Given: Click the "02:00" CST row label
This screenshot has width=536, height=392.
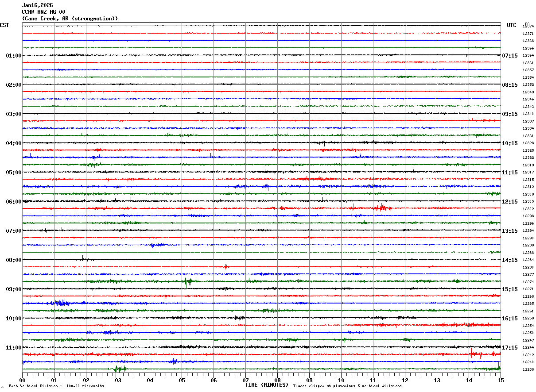Looking at the screenshot, I should (x=14, y=85).
